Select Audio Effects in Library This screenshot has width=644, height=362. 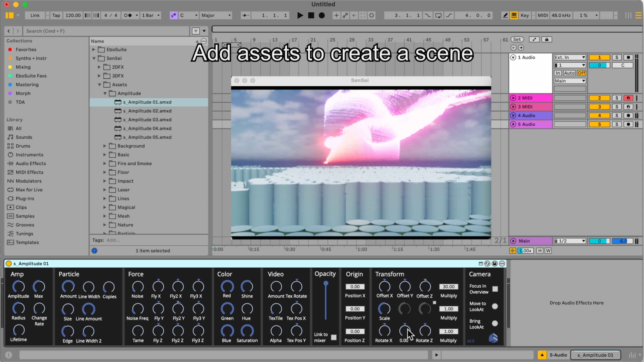[x=31, y=163]
